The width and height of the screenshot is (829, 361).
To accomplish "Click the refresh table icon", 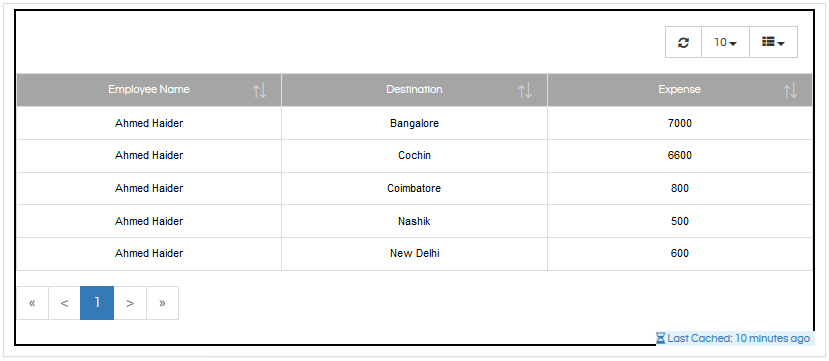I will pos(683,42).
